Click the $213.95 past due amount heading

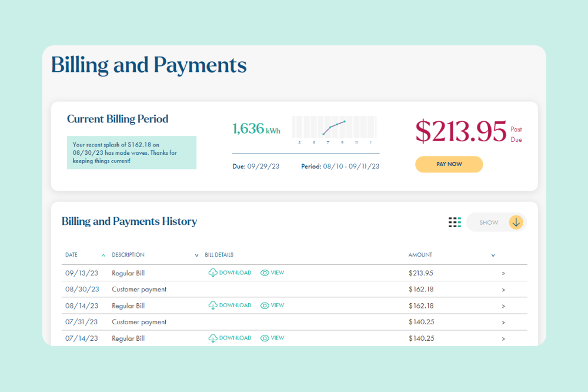point(461,131)
